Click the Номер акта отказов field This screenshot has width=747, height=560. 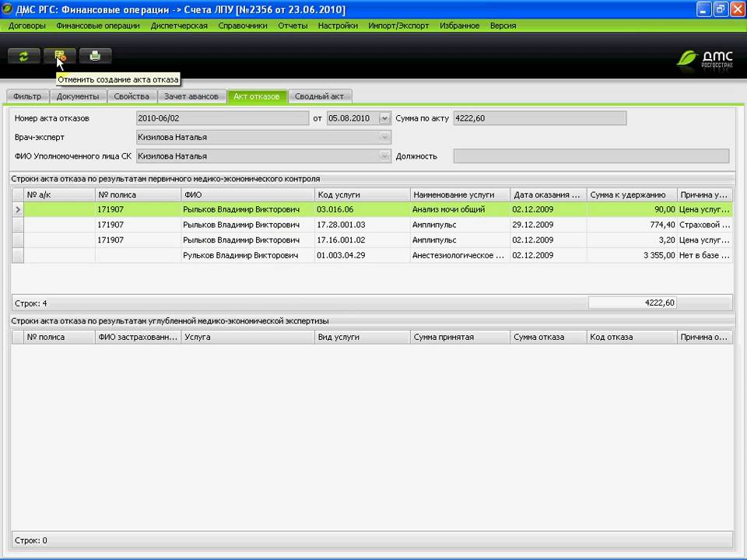click(x=223, y=118)
